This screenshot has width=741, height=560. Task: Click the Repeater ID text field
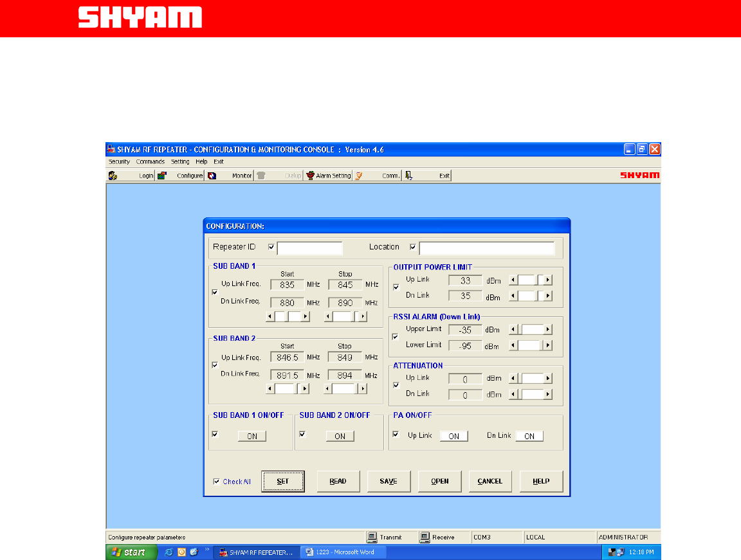click(309, 248)
